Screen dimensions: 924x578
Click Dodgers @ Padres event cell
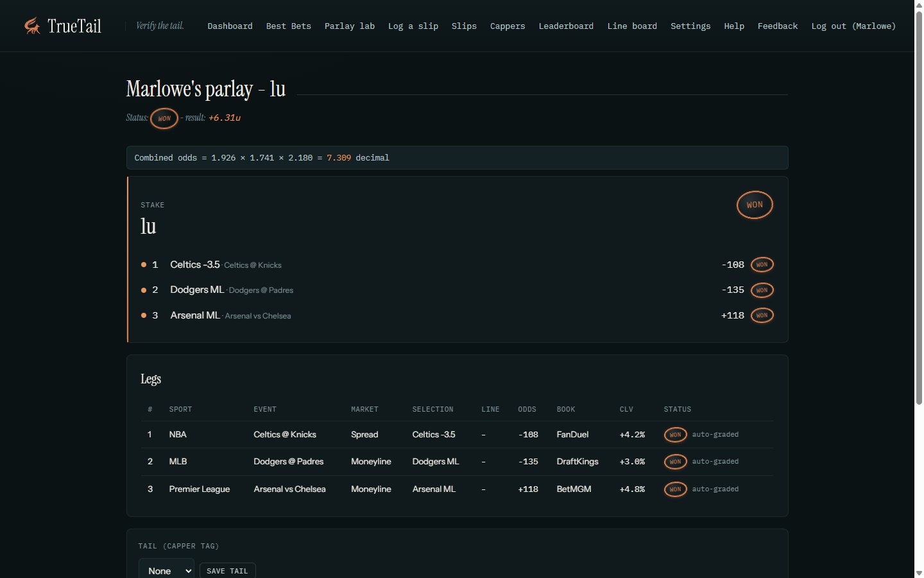click(x=289, y=462)
